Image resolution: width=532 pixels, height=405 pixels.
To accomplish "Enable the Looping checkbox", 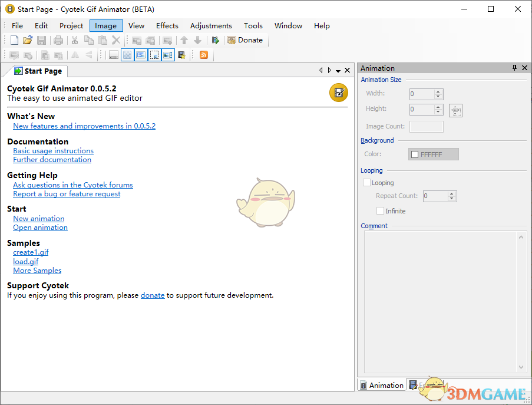I will 366,183.
